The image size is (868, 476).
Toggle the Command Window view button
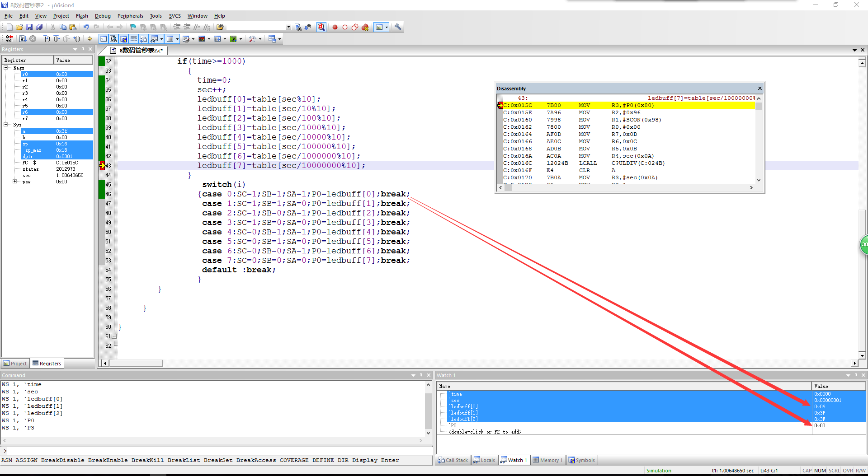tap(104, 39)
